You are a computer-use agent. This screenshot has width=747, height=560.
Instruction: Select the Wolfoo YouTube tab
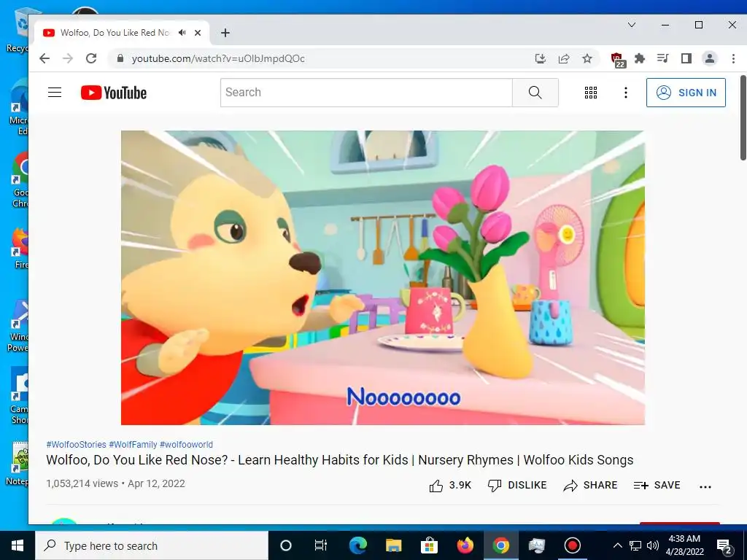tap(122, 33)
